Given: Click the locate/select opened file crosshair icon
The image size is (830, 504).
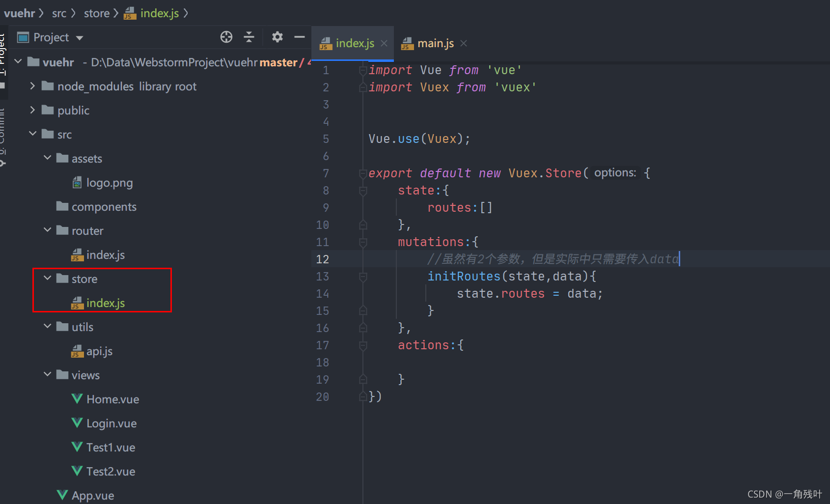Looking at the screenshot, I should [x=226, y=37].
